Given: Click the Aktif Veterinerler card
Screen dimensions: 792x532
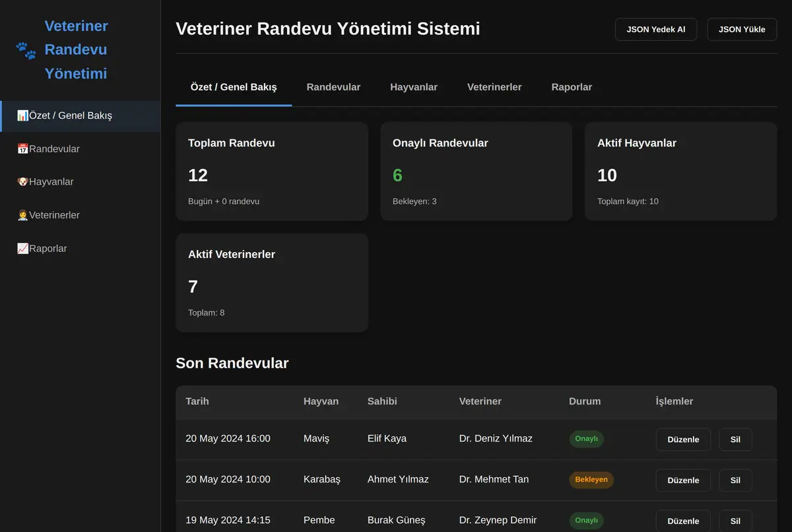Looking at the screenshot, I should [272, 283].
